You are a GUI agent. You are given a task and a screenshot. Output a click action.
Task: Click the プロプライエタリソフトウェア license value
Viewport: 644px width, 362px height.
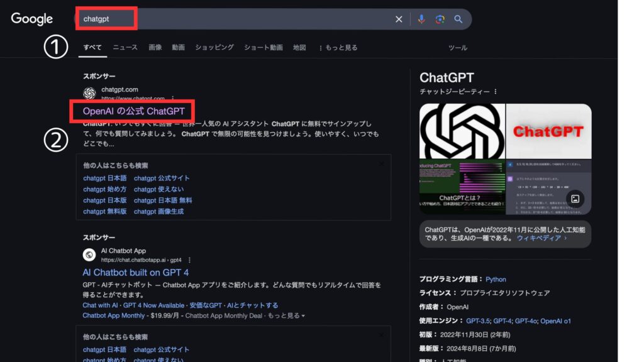tap(505, 293)
